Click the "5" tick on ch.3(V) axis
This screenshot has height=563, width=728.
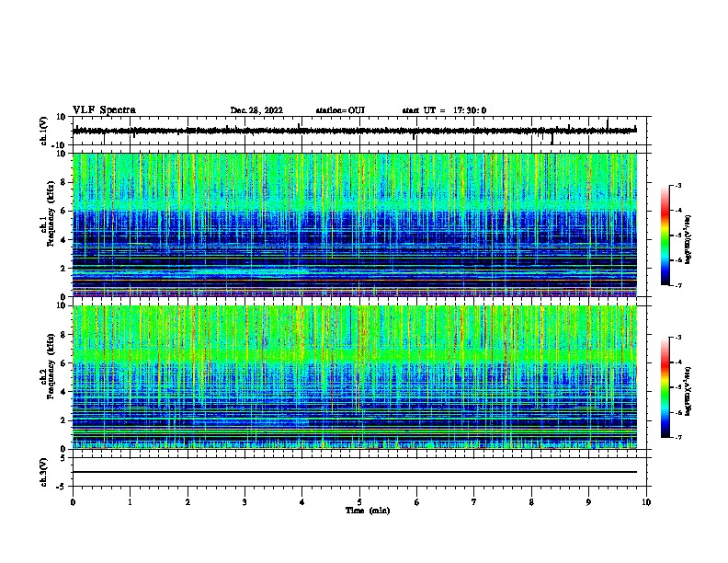pos(64,457)
